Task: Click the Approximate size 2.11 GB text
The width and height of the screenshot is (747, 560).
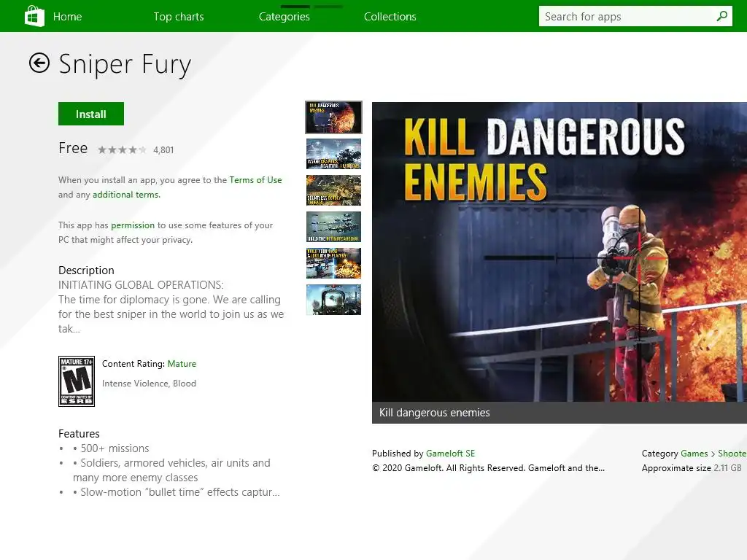Action: [692, 468]
